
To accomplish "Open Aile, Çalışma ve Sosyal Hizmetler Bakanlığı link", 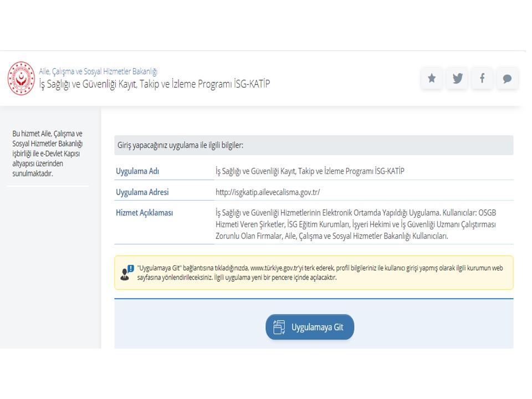I will [98, 71].
